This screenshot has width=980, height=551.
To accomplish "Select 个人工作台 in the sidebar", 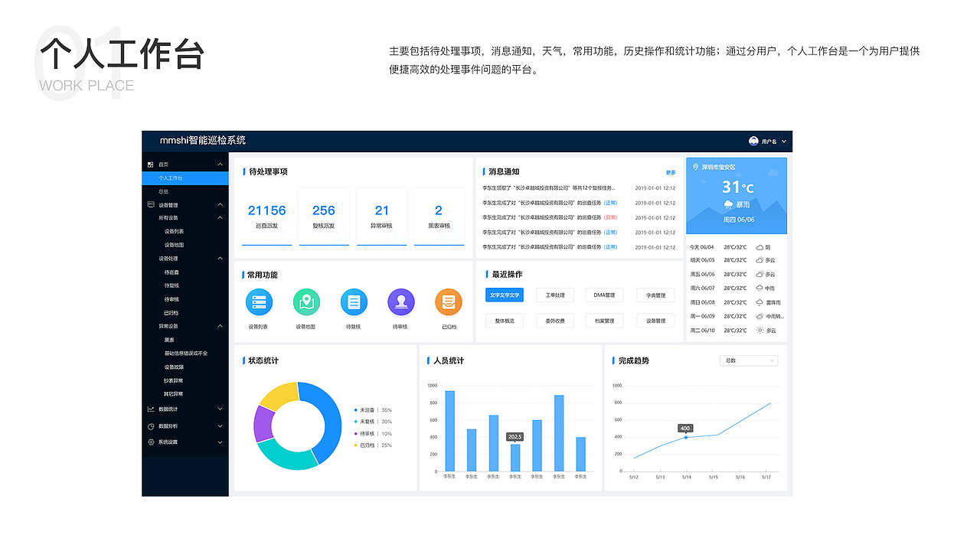I will click(185, 178).
